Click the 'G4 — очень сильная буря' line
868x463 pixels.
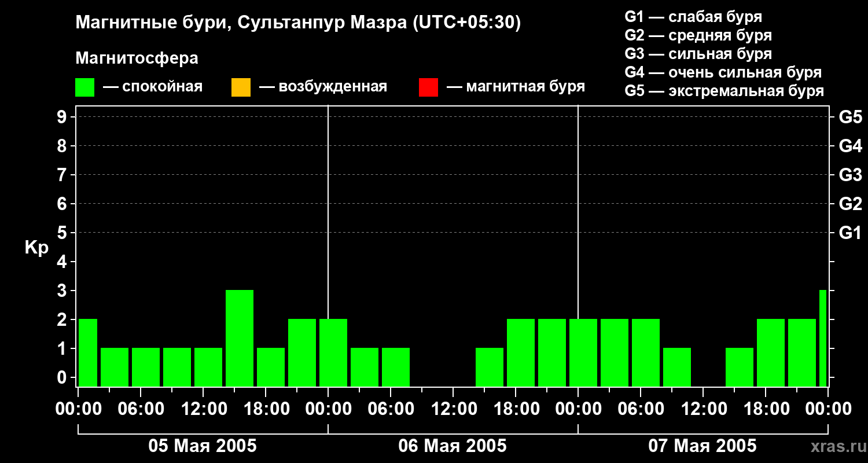coord(723,72)
